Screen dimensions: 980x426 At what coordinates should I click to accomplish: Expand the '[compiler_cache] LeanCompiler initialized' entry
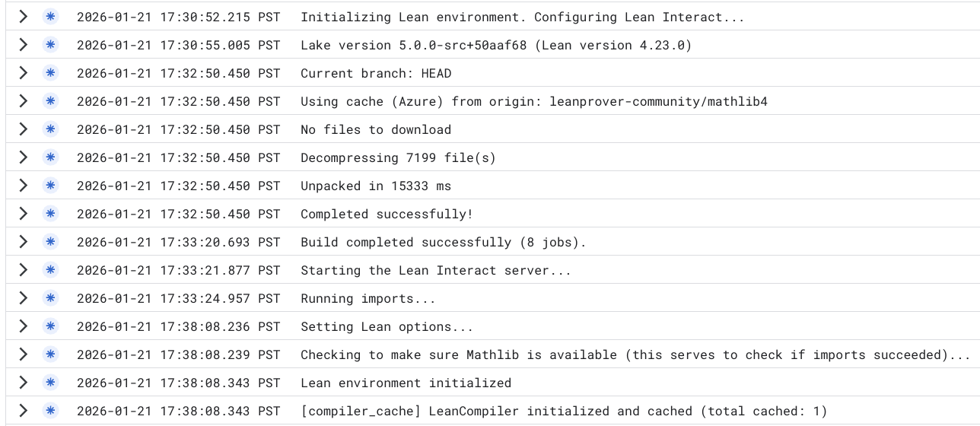23,411
